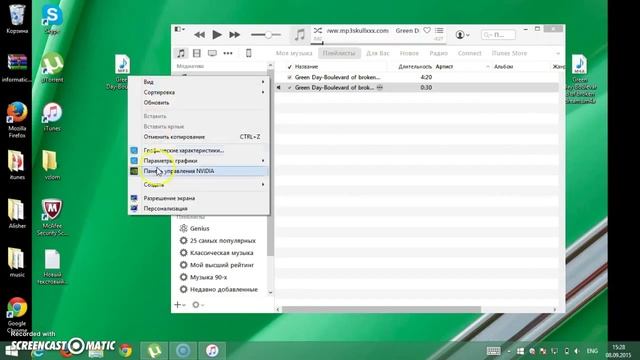The image size is (640, 360).
Task: Toggle shuffle in iTunes now-playing bar
Action: tap(318, 31)
